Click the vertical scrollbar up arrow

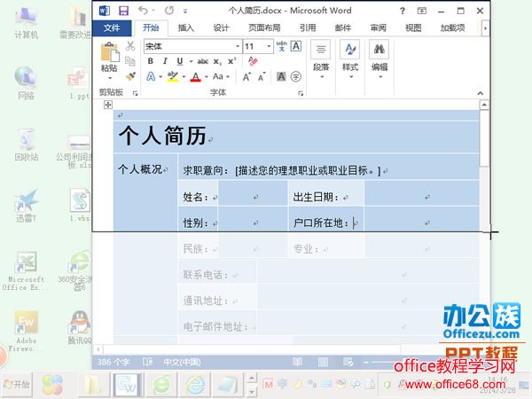click(484, 105)
